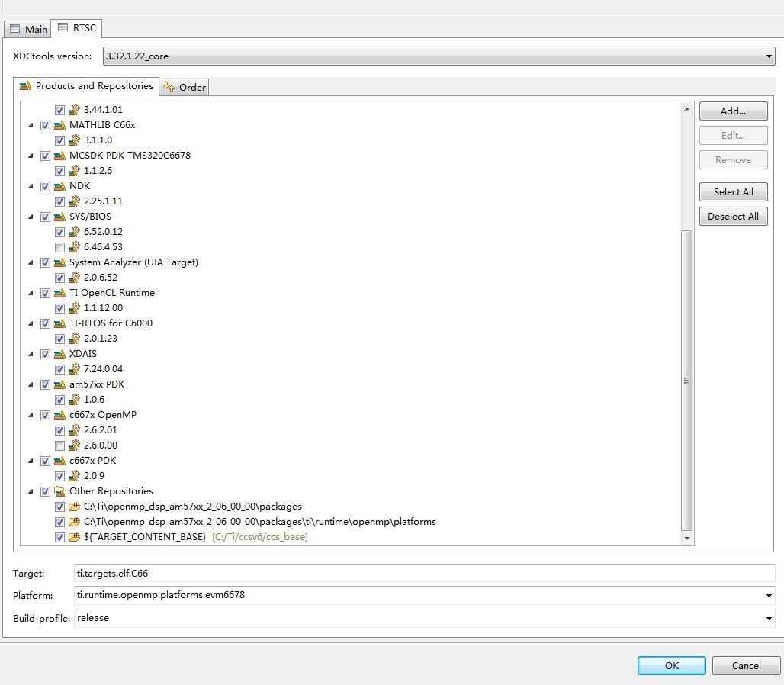Image resolution: width=784 pixels, height=685 pixels.
Task: Click the gear icon beside version 2.0.6.52
Action: point(74,278)
